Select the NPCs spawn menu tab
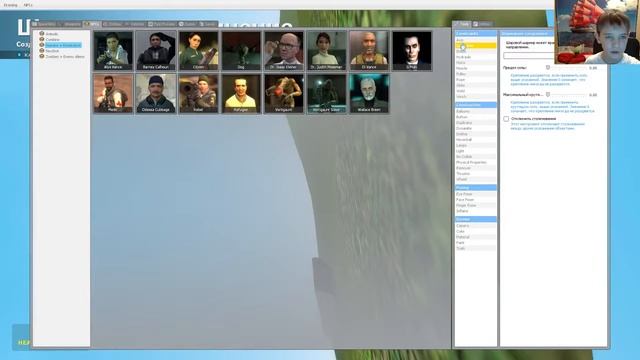 pyautogui.click(x=92, y=24)
